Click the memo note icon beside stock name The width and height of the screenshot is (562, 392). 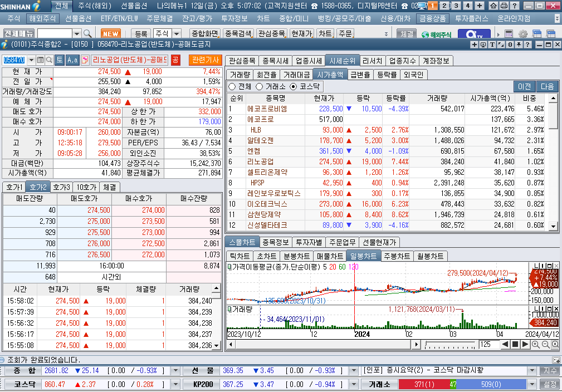tap(85, 60)
